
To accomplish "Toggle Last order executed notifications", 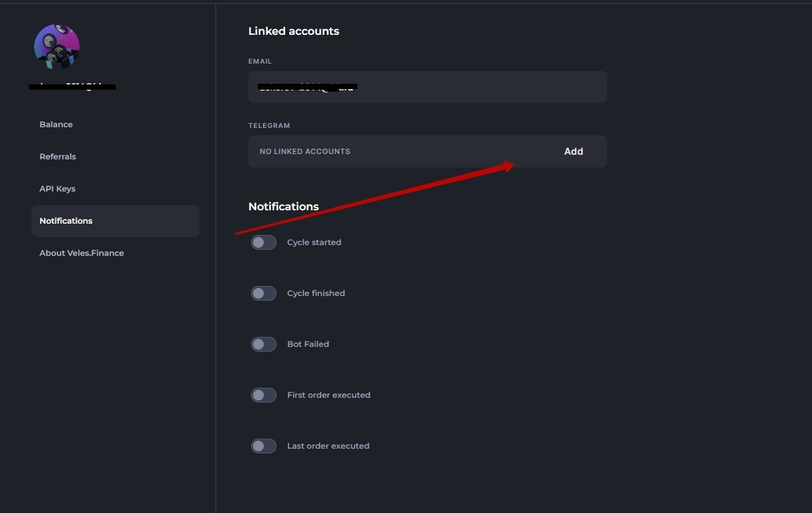I will click(263, 445).
